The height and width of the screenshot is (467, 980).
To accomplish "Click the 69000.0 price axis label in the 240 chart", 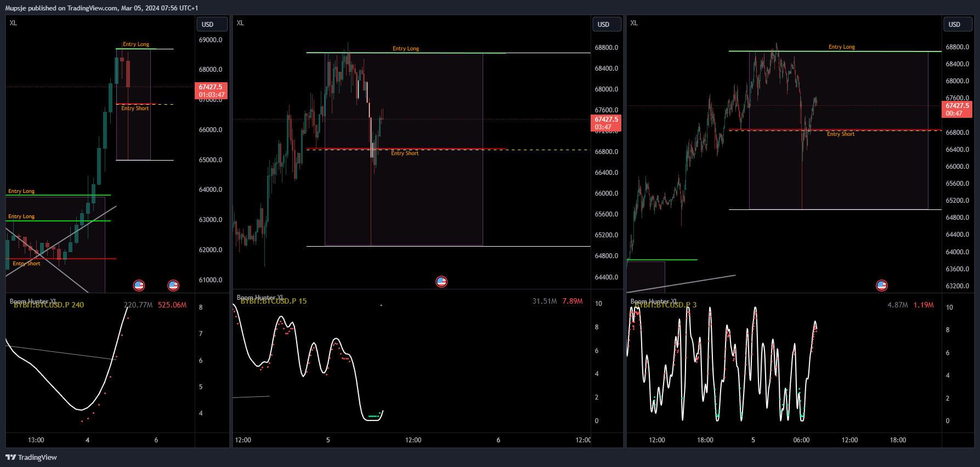I will pos(211,40).
